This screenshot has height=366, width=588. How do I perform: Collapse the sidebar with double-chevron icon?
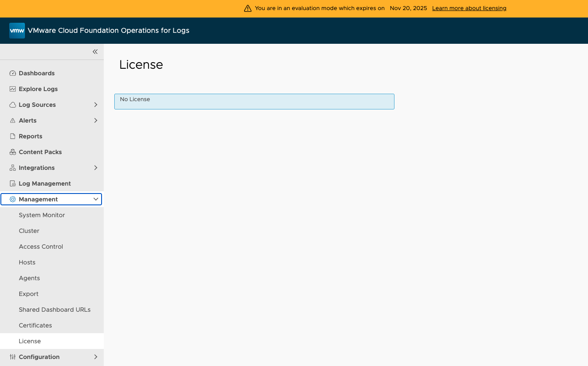[x=95, y=52]
